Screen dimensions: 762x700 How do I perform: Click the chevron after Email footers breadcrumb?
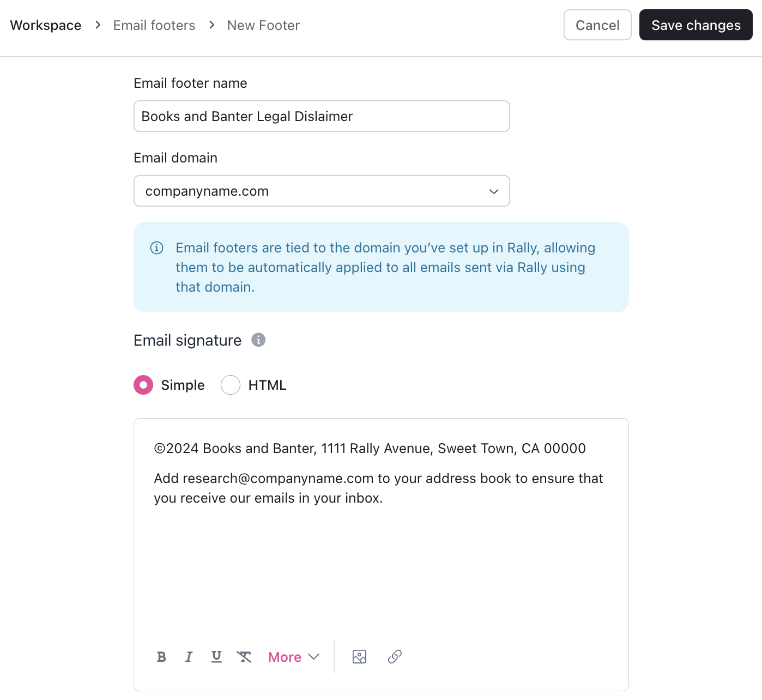212,25
